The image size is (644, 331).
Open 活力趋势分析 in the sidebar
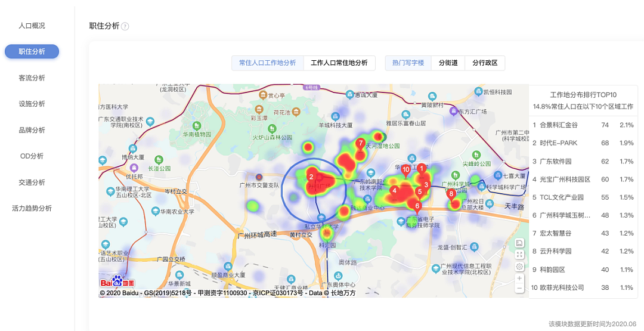click(32, 208)
